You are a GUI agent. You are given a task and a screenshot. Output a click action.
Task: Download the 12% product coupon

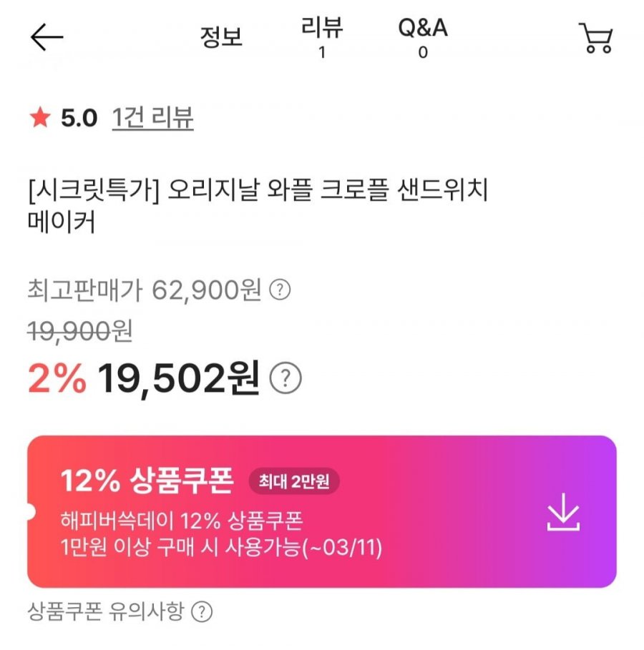tap(563, 512)
